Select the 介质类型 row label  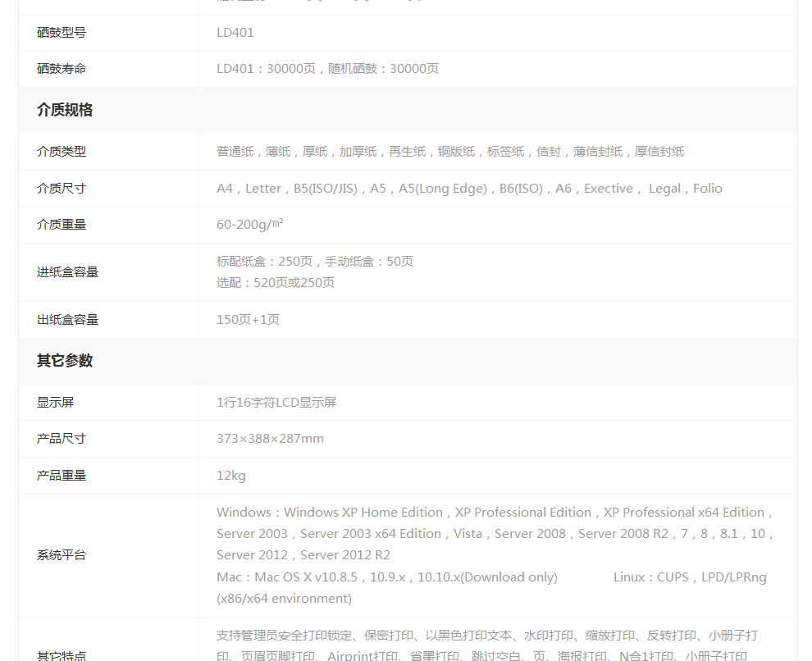(62, 152)
